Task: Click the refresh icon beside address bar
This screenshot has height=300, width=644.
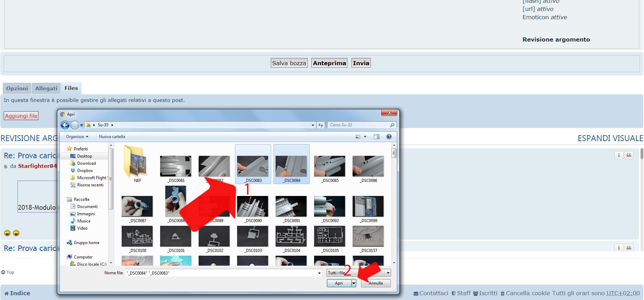Action: (321, 125)
